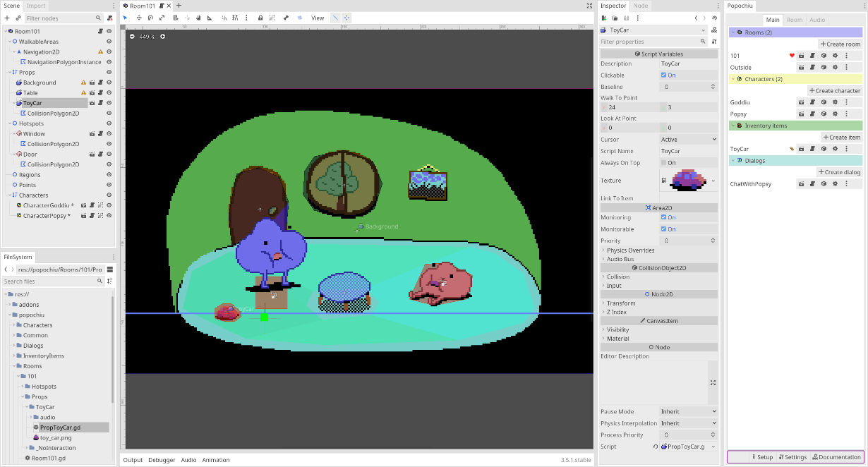Open the Animation bottom panel
Image resolution: width=868 pixels, height=467 pixels.
tap(216, 460)
